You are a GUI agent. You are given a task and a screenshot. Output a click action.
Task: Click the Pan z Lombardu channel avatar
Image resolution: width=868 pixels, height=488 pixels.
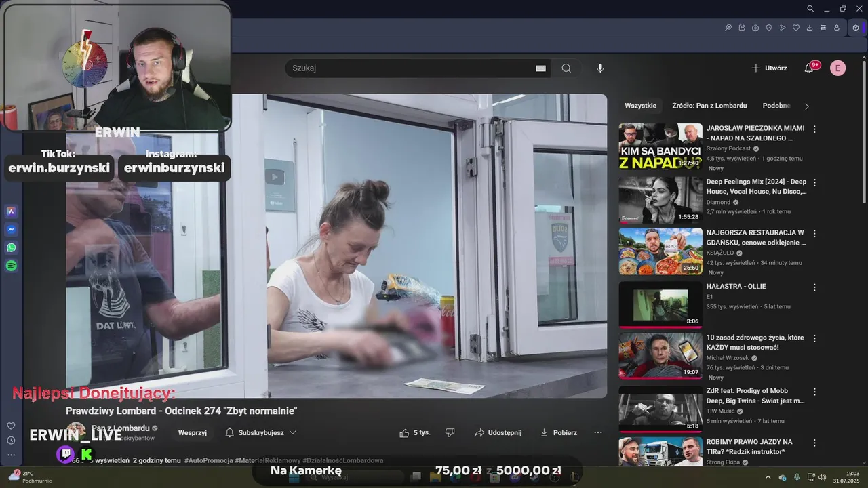(77, 432)
